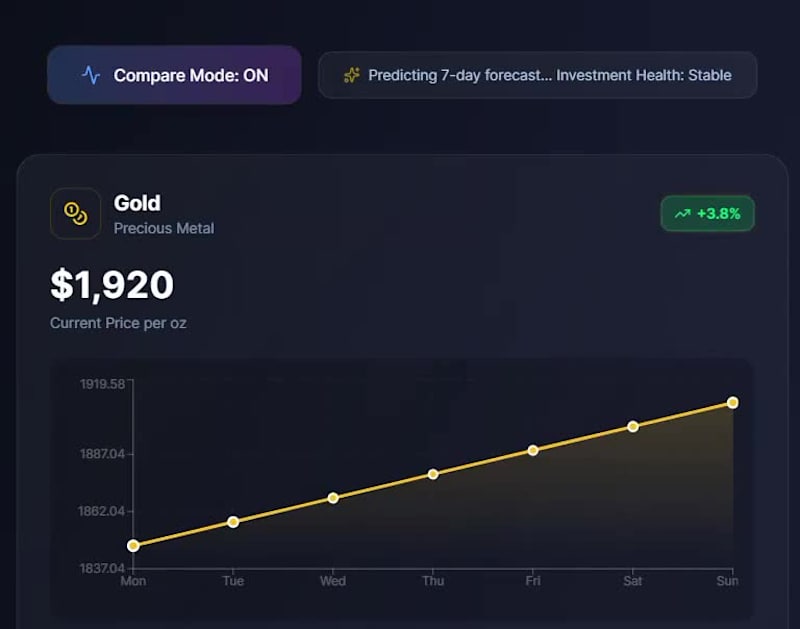Click the 7-day forecast status banner
This screenshot has height=629, width=800.
coord(537,75)
